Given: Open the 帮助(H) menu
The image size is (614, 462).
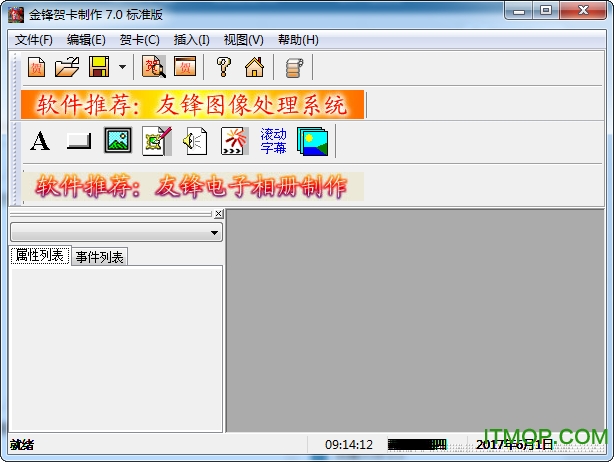Looking at the screenshot, I should 298,40.
